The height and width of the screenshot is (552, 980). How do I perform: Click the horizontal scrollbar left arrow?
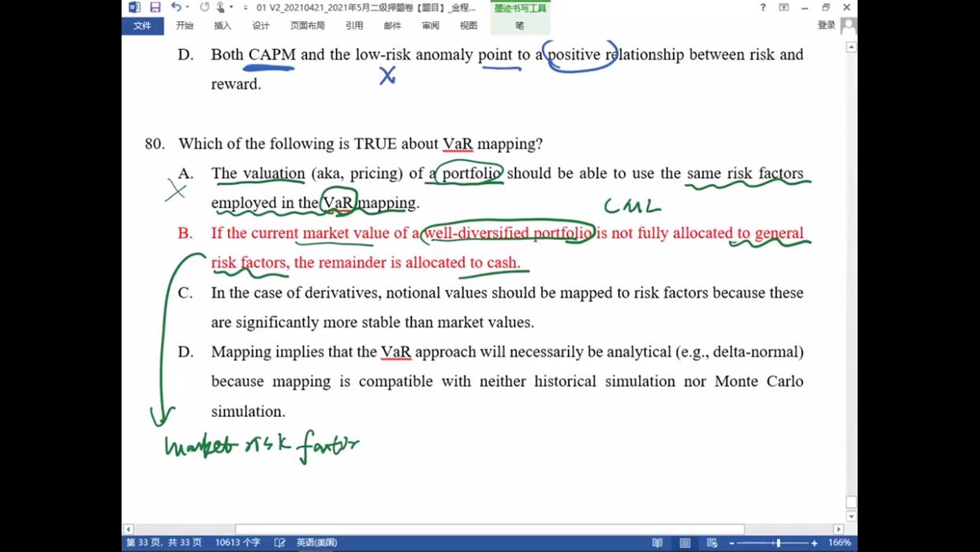coord(128,529)
